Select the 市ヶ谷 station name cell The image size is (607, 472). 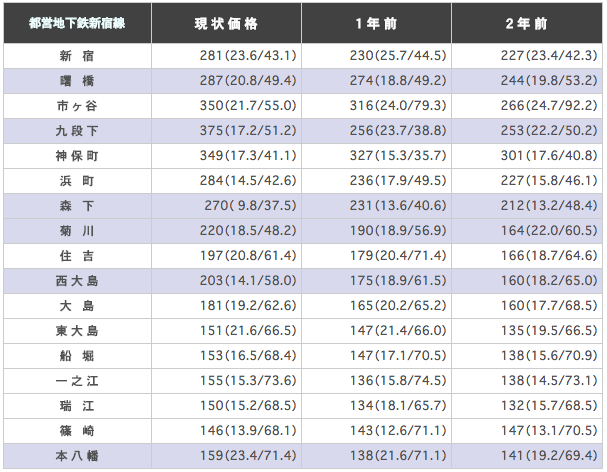(77, 106)
